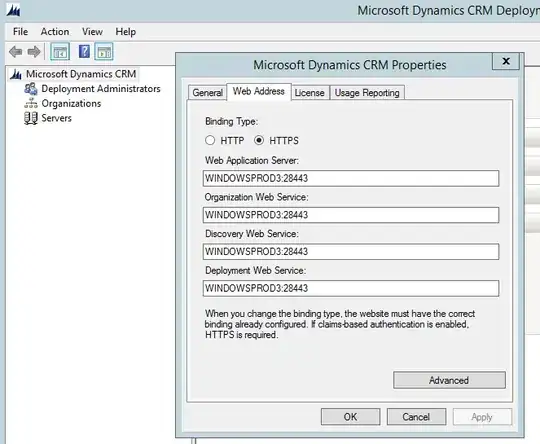The width and height of the screenshot is (540, 444).
Task: Click the Web Application Server input field
Action: tap(351, 178)
